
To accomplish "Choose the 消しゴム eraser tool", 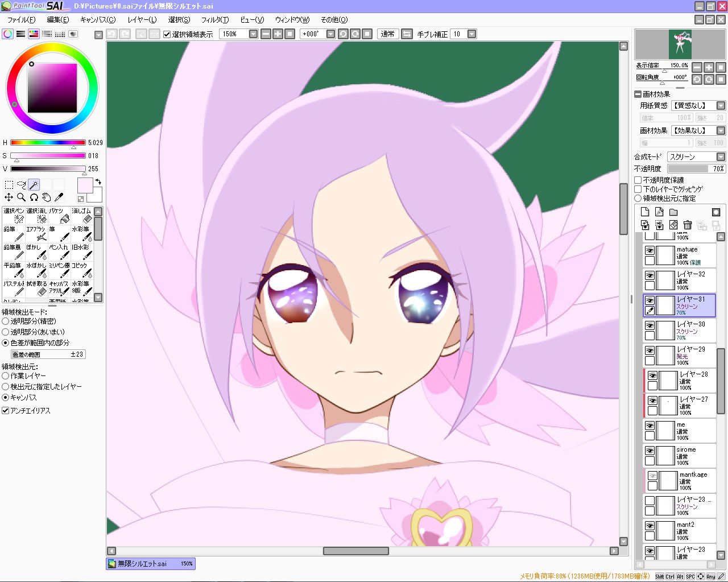I will click(82, 216).
